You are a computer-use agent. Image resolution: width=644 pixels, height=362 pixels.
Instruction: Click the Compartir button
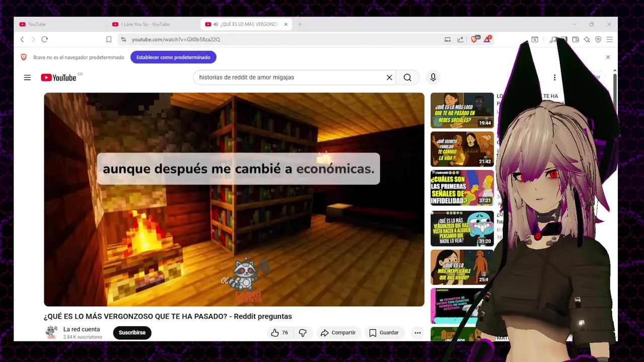coord(338,332)
